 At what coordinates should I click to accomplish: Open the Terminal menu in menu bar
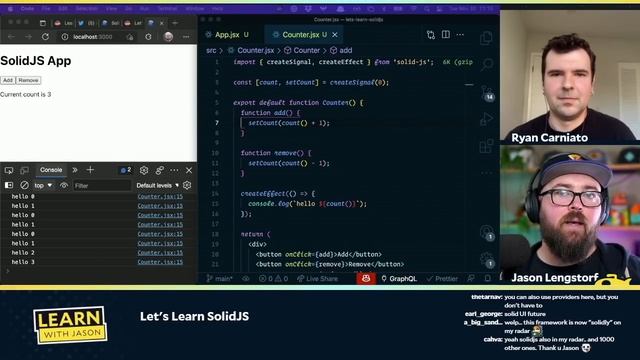click(x=167, y=8)
